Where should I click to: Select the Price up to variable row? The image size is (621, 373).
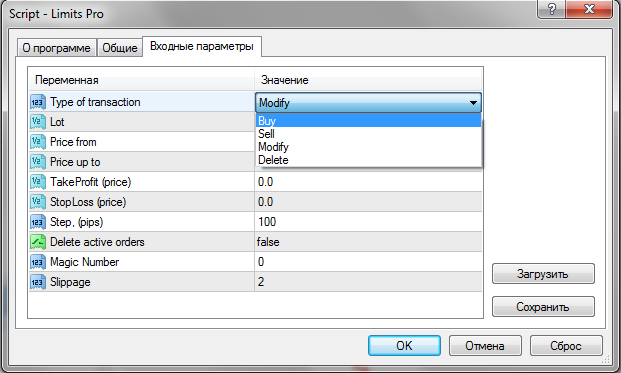coord(141,162)
